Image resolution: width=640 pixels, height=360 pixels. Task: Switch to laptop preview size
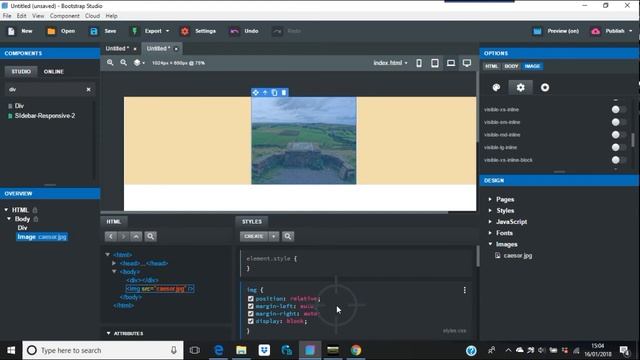pyautogui.click(x=451, y=63)
